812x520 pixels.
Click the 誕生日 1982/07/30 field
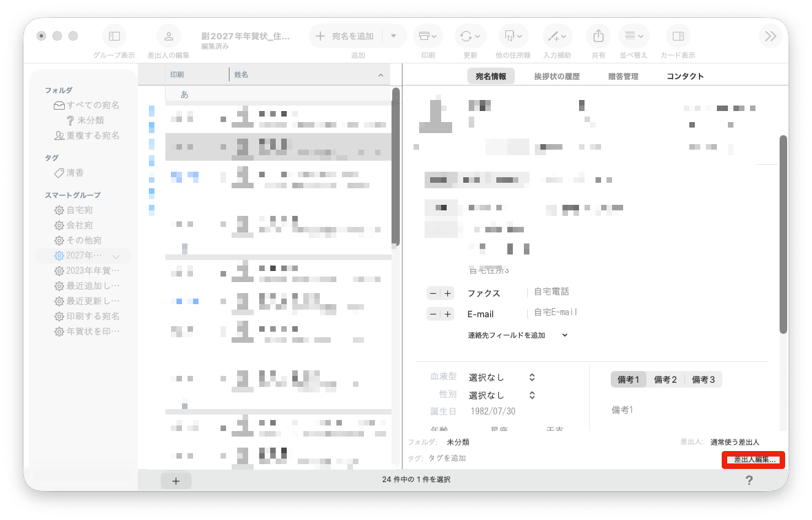coord(493,411)
